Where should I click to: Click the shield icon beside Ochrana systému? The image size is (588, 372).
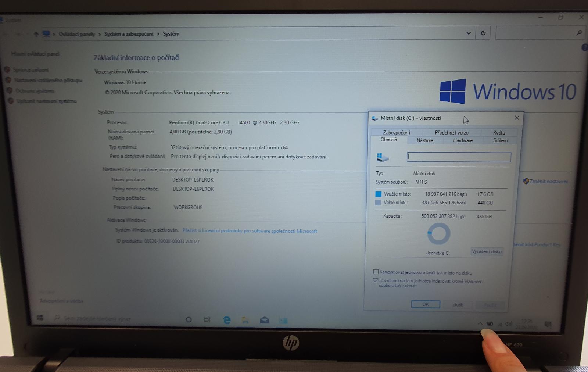click(10, 90)
